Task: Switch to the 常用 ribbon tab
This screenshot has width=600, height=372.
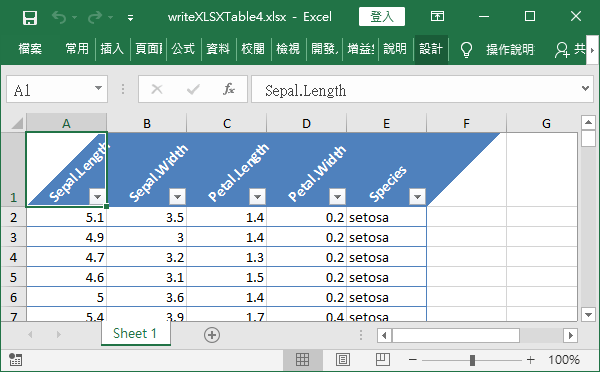Action: [77, 49]
